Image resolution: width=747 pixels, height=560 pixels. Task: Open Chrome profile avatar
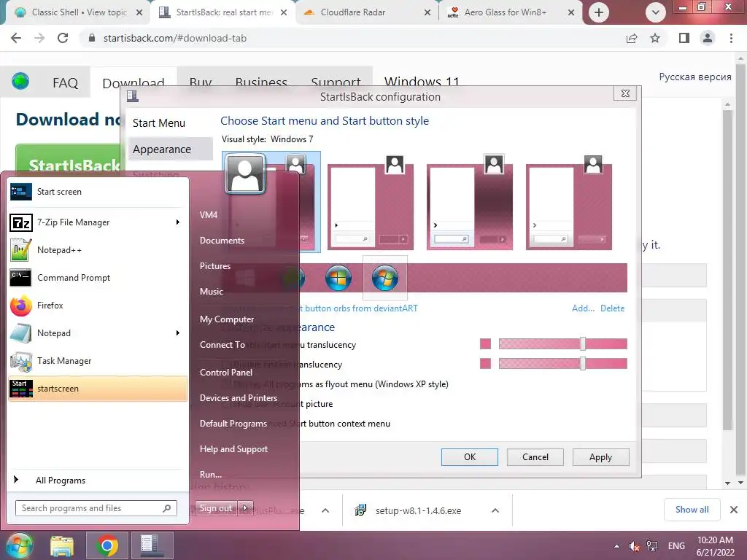pos(708,38)
